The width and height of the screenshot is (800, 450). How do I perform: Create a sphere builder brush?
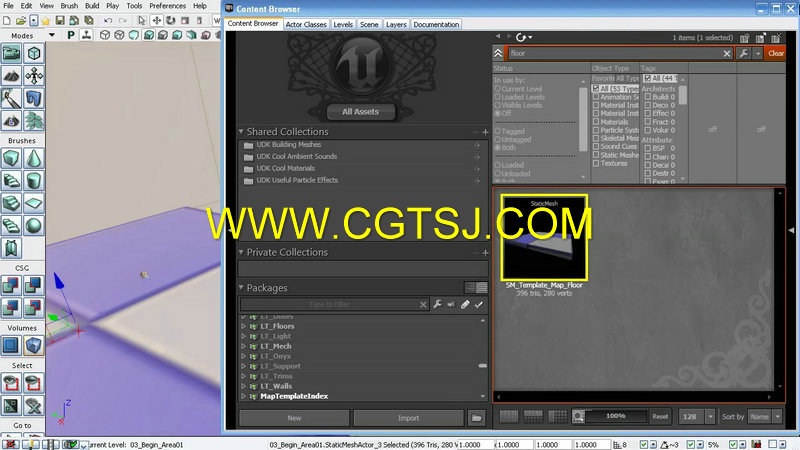pyautogui.click(x=34, y=226)
